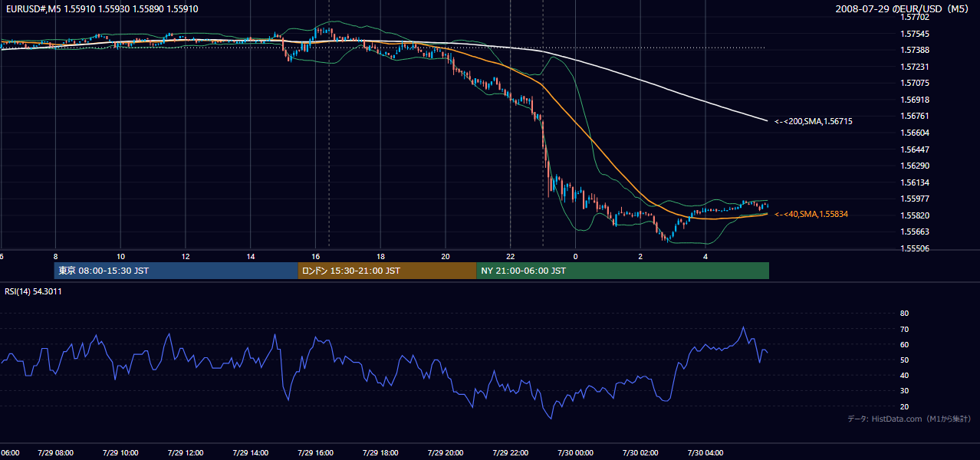Click price axis value 1.56447
The width and height of the screenshot is (980, 460).
pos(913,149)
